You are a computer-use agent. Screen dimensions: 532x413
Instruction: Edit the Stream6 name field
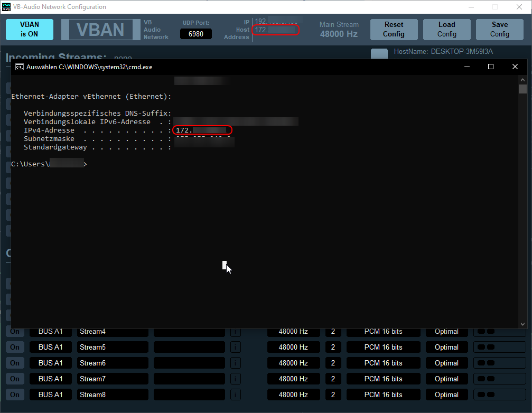(x=113, y=363)
